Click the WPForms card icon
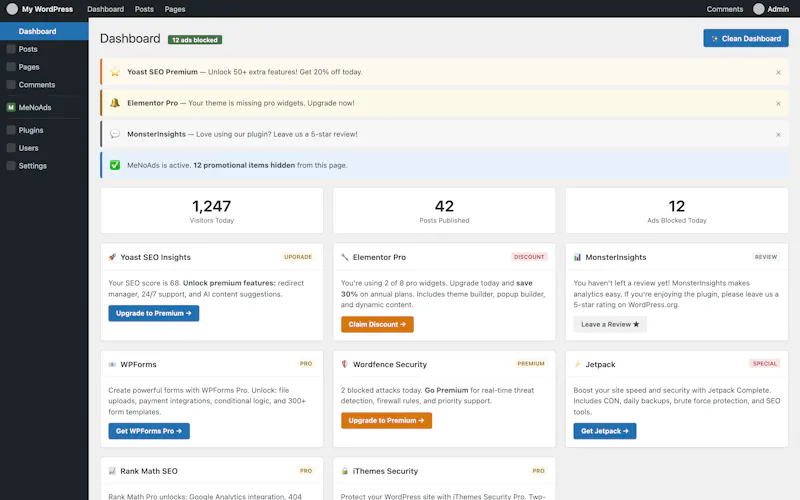The width and height of the screenshot is (800, 500). 112,364
